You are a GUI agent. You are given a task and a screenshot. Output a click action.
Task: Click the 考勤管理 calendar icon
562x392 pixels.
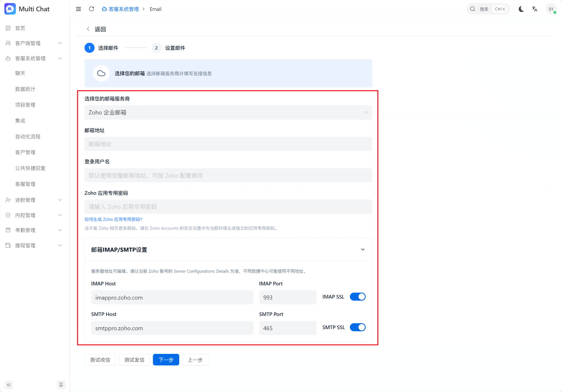tap(8, 230)
